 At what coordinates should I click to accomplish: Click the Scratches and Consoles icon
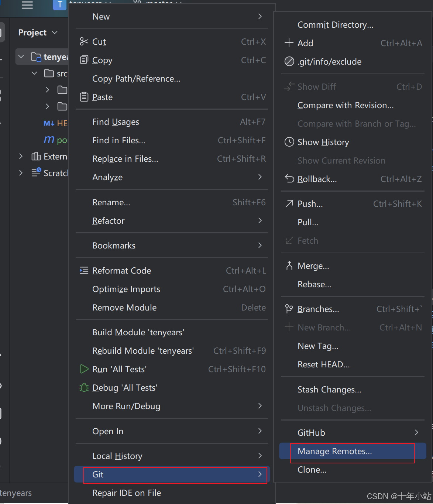pyautogui.click(x=36, y=172)
